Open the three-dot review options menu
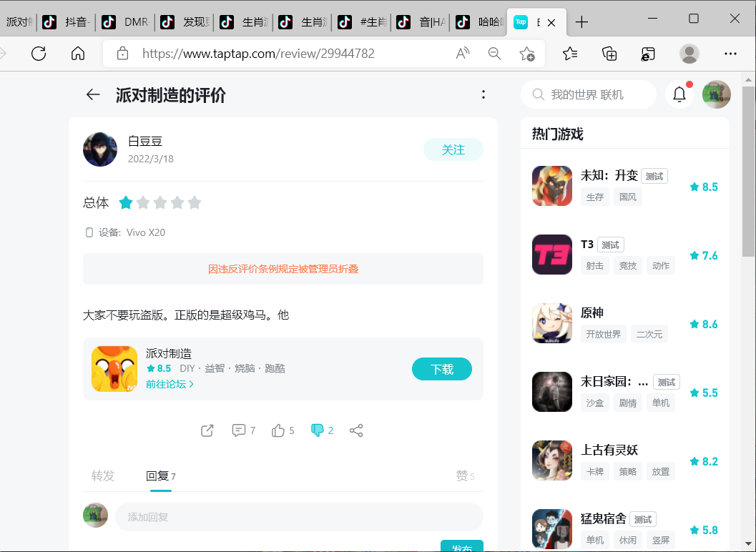 pos(483,94)
